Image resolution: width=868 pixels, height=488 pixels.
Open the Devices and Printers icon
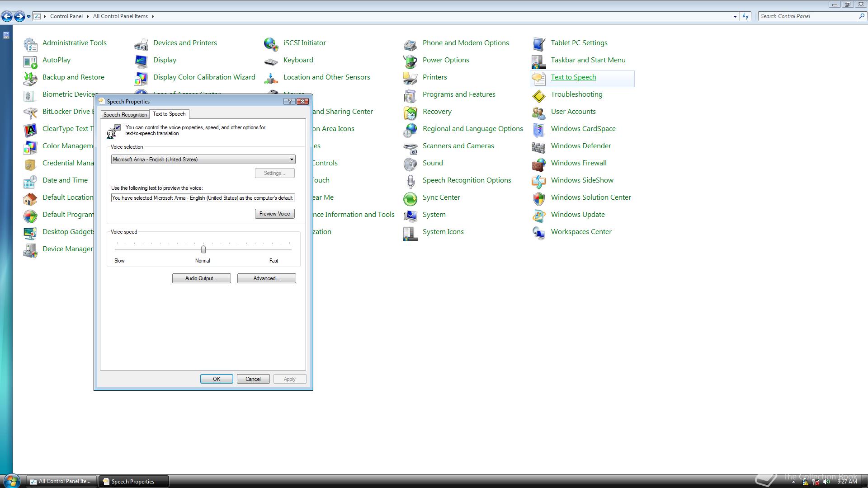141,44
